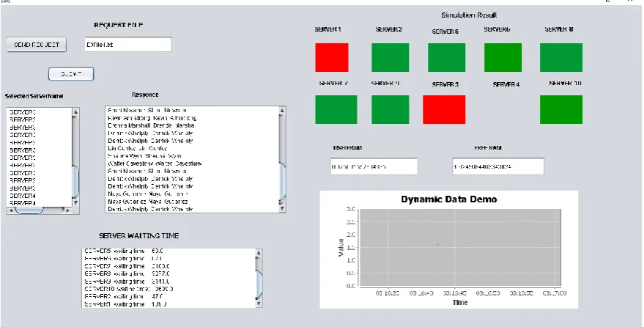Select the Kevin Armstrong response row
The width and height of the screenshot is (644, 327).
[x=192, y=118]
